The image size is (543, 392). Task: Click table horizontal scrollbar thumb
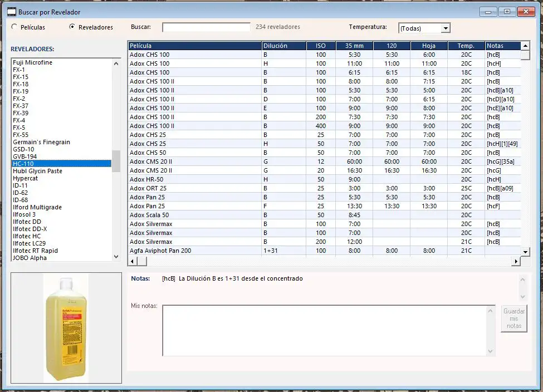pyautogui.click(x=142, y=261)
